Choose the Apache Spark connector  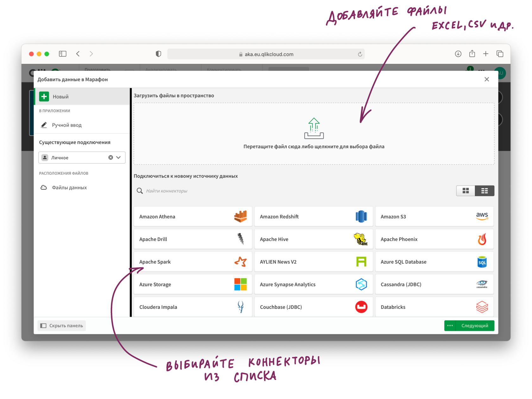(193, 262)
